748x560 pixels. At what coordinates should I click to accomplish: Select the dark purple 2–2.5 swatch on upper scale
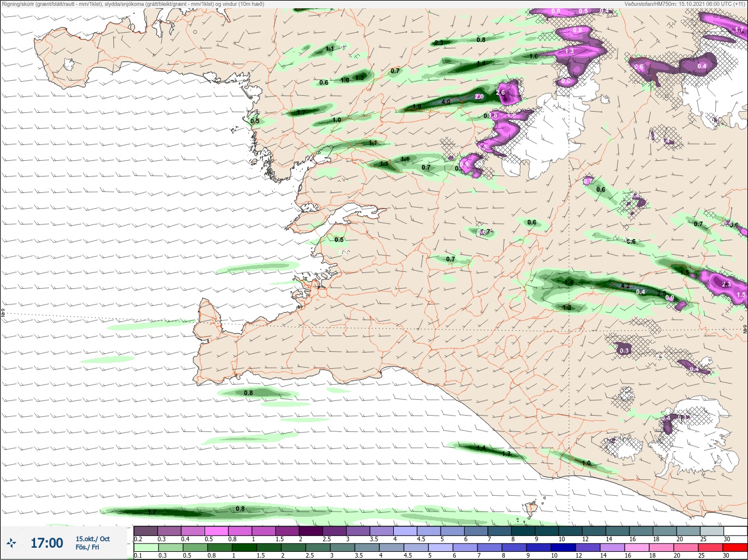pyautogui.click(x=312, y=531)
